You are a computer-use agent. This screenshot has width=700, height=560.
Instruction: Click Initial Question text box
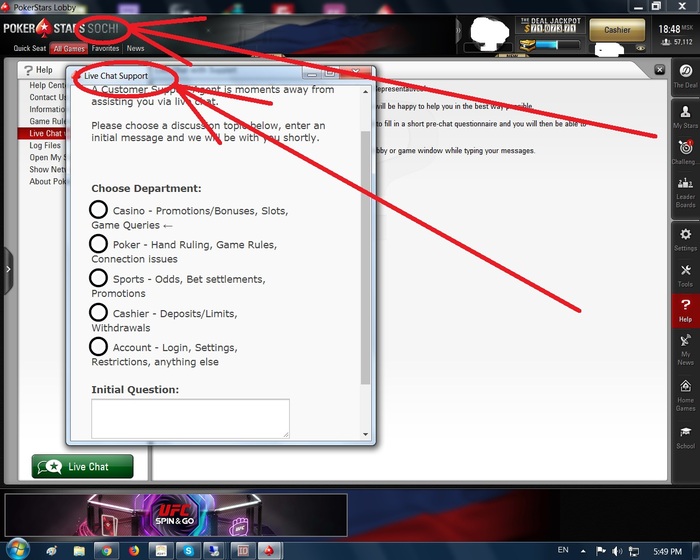(190, 418)
